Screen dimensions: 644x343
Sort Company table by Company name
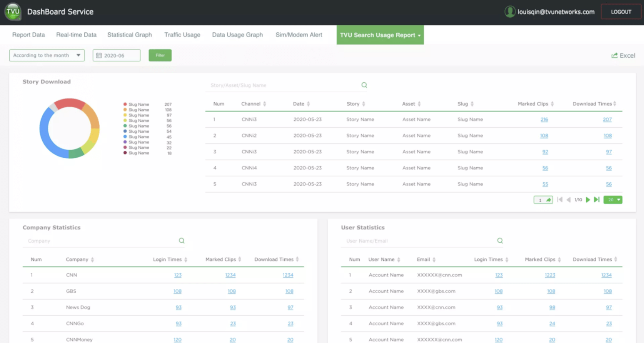pos(92,260)
